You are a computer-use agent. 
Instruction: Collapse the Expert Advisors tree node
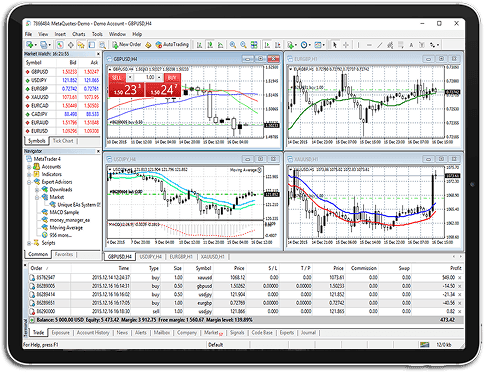29,182
